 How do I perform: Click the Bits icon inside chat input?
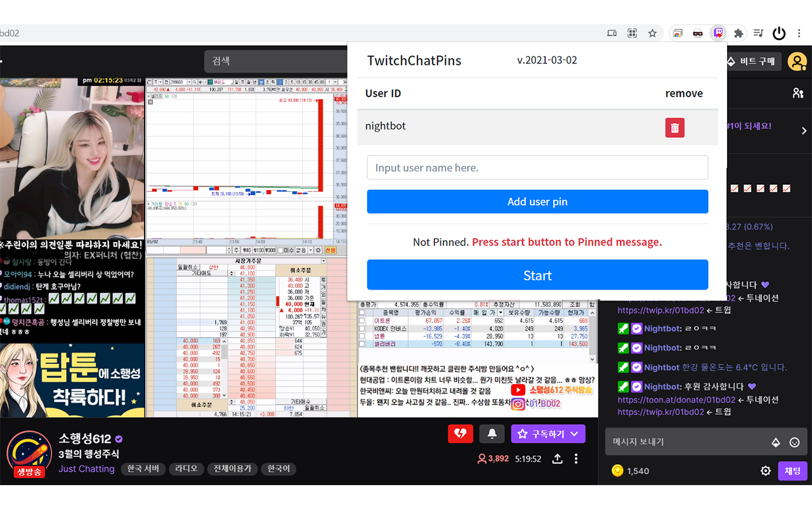coord(775,443)
